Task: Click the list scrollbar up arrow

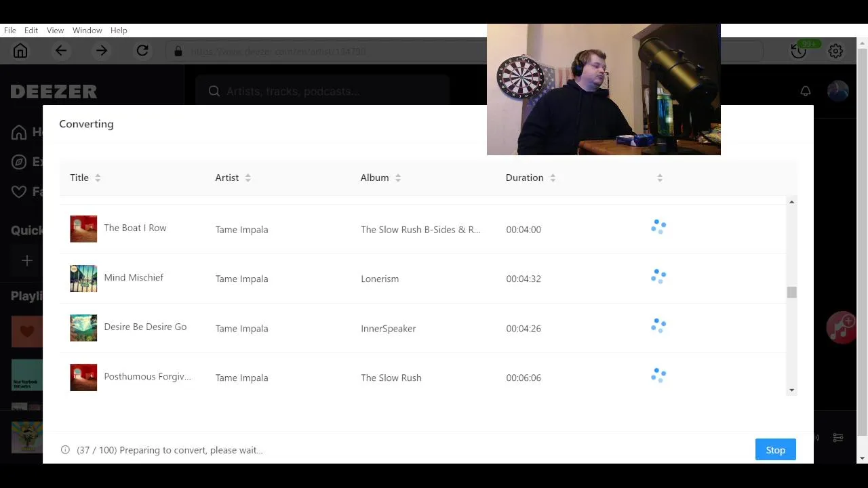Action: tap(791, 202)
